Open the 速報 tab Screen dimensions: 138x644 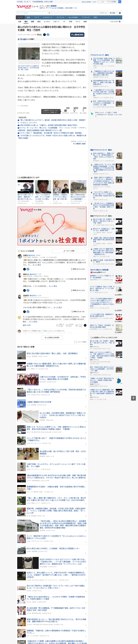click(x=28, y=17)
